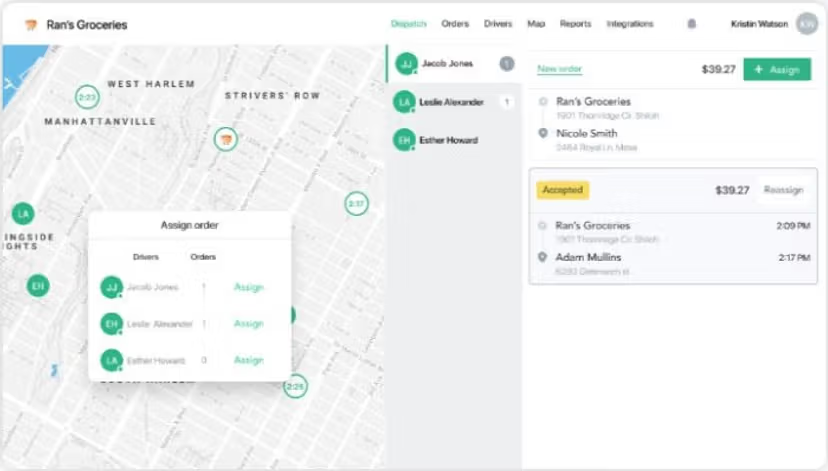Screen dimensions: 828x471
Task: Open the Reports tab
Action: tap(576, 24)
